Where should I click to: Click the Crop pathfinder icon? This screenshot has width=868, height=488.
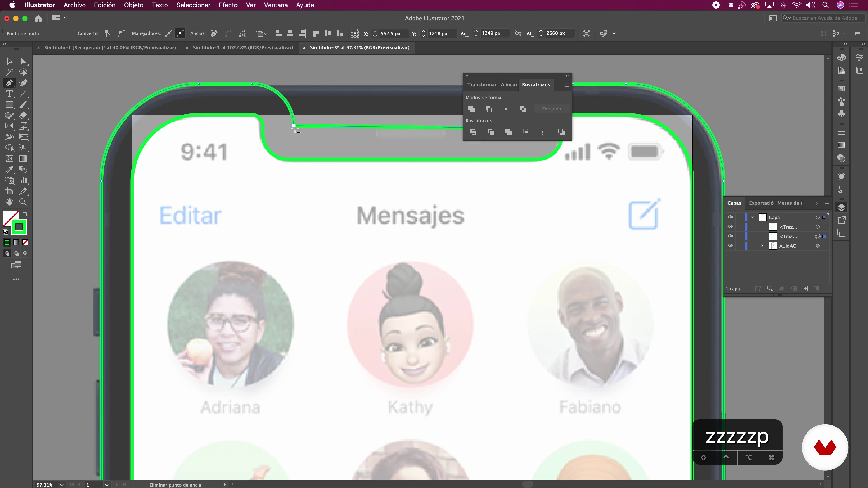click(x=526, y=132)
